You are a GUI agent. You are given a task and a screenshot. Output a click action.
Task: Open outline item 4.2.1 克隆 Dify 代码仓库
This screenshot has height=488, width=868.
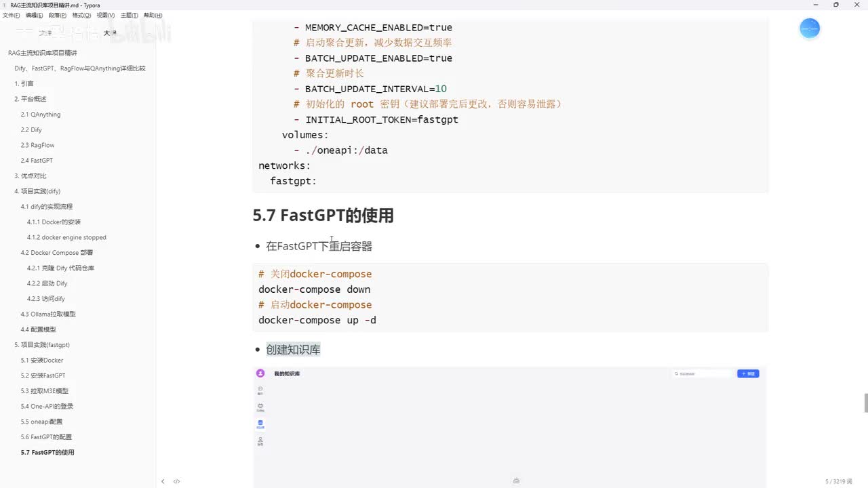(x=61, y=268)
